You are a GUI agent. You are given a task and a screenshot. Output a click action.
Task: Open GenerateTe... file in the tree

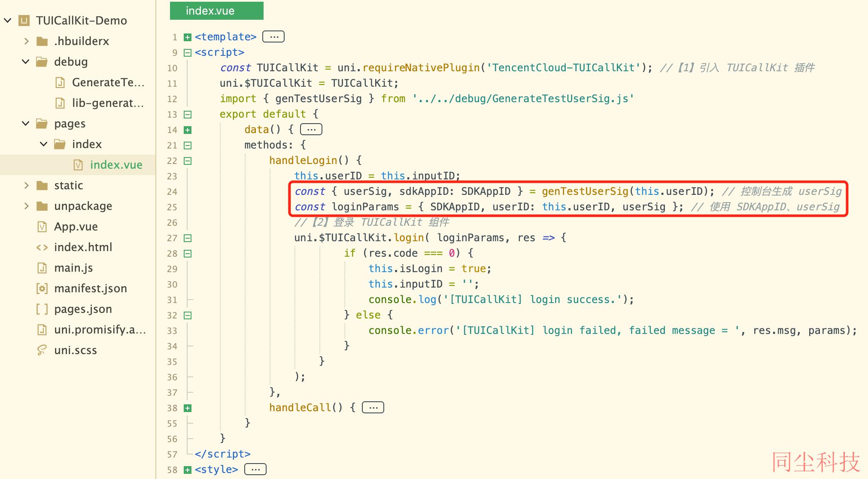(108, 82)
